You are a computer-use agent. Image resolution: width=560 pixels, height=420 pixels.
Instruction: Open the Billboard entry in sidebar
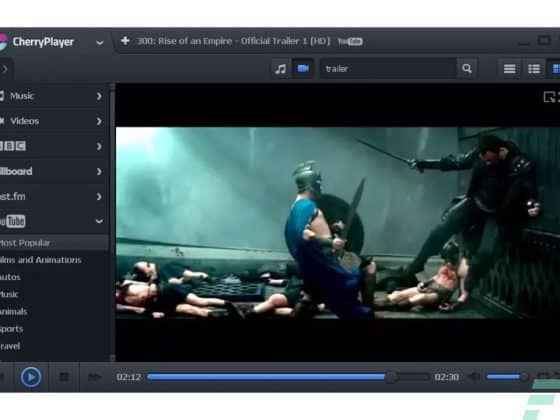[x=16, y=171]
